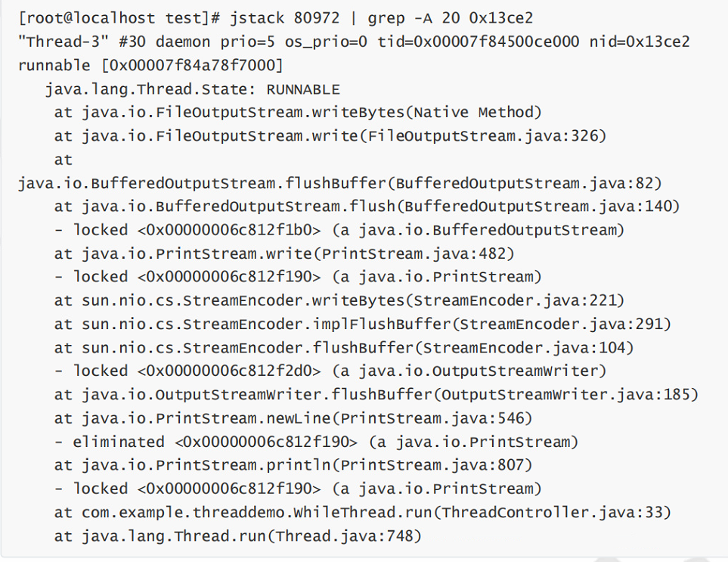
Task: Click the "Thread-3" thread name
Action: pos(64,42)
